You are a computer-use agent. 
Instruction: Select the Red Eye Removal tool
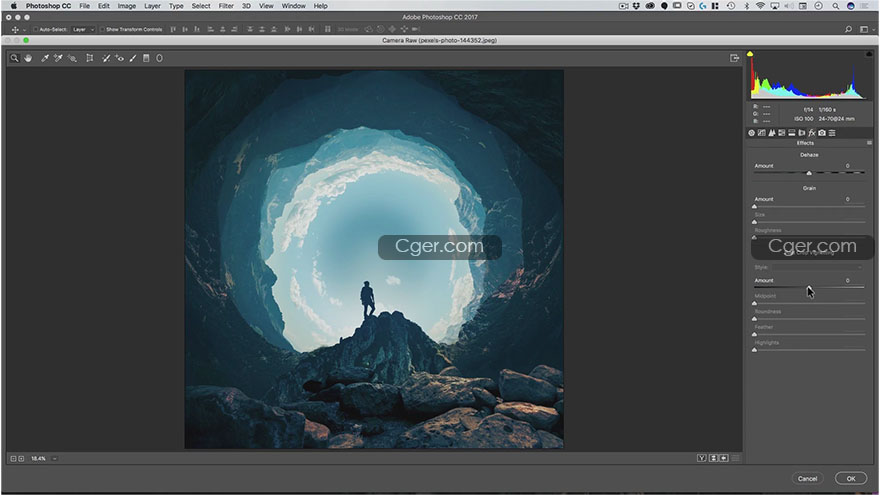click(x=120, y=58)
